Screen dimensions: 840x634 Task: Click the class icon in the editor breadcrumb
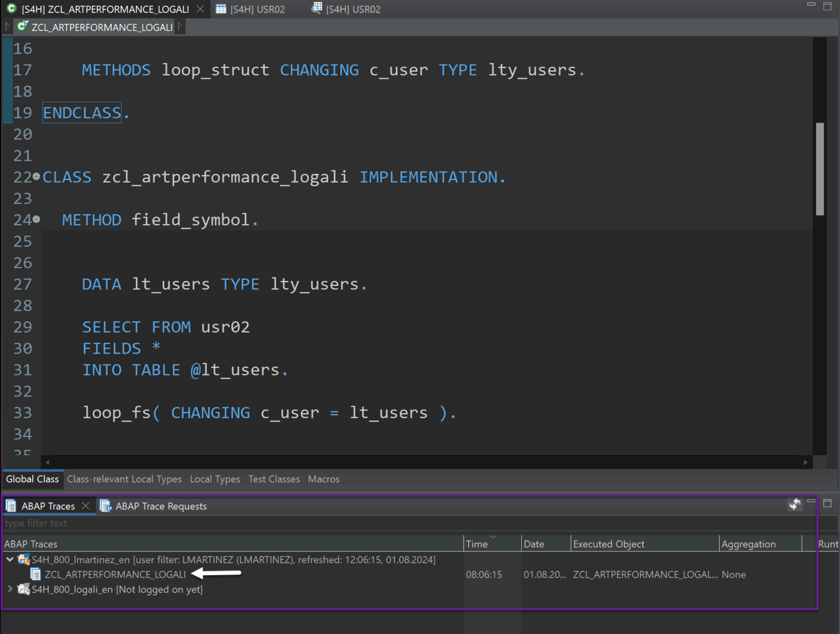(22, 27)
